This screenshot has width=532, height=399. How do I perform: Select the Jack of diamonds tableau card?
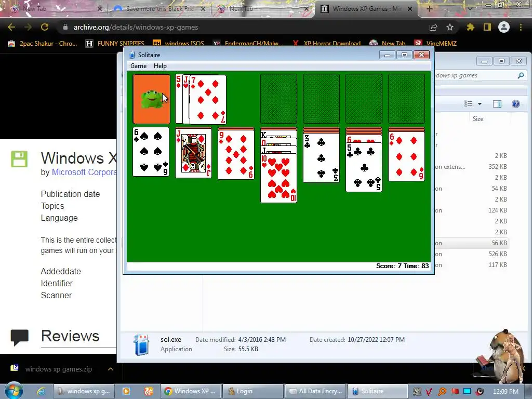click(193, 153)
